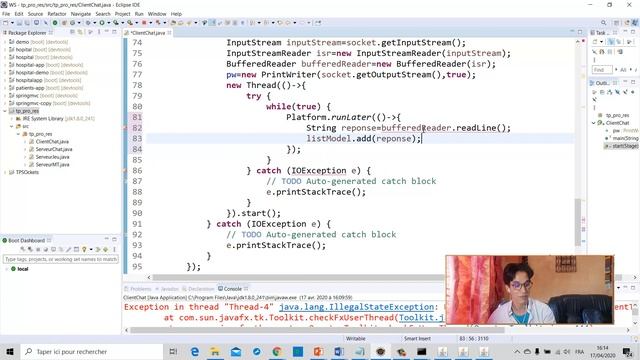Click the Package Explorer link with editor icon

coord(80,32)
